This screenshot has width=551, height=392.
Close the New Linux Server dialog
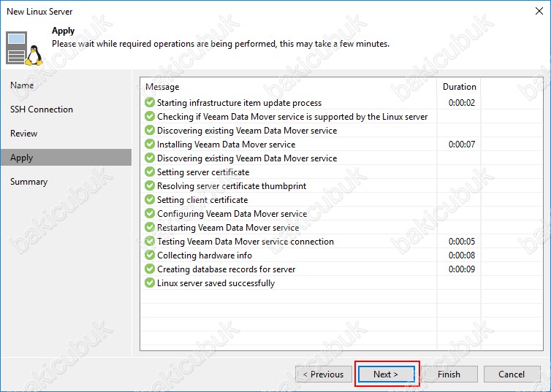click(x=539, y=11)
